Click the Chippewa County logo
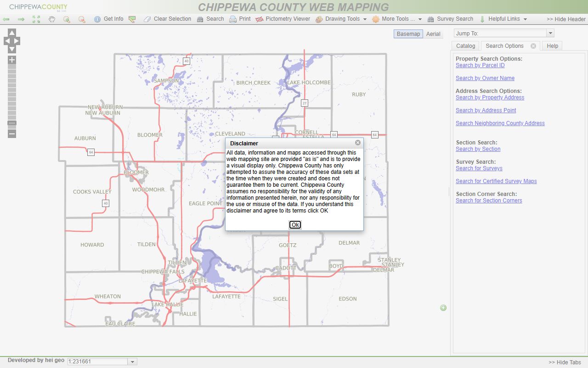Viewport: 588px width, 368px height. click(x=39, y=7)
